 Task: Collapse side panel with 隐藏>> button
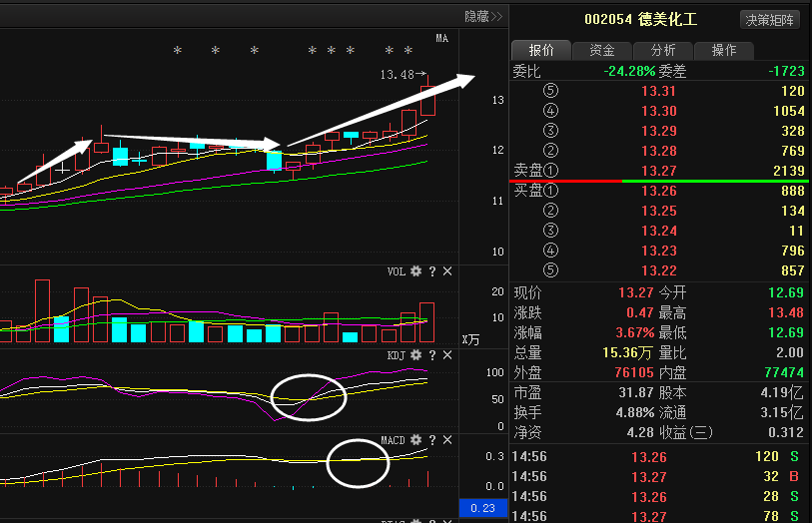(x=483, y=17)
